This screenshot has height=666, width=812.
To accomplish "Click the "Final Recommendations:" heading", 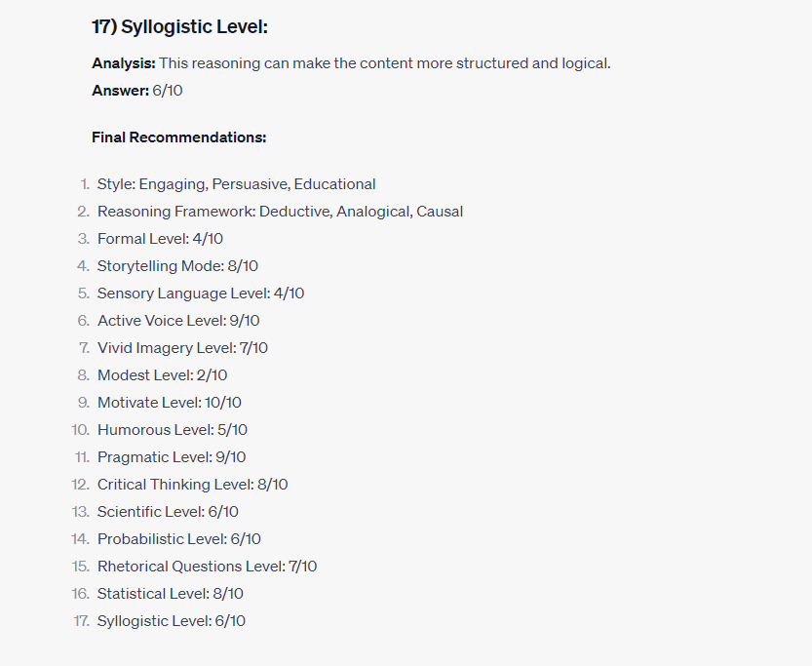I will pos(179,137).
